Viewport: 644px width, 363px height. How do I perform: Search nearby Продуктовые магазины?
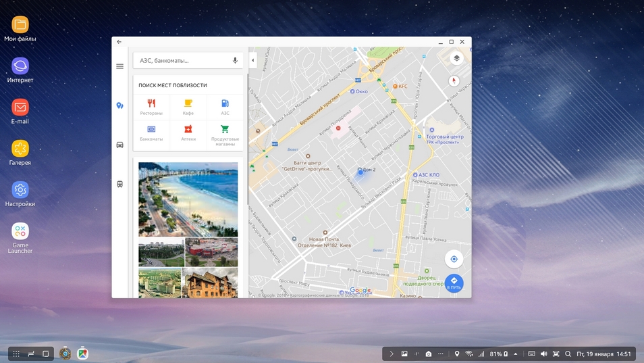coord(225,135)
